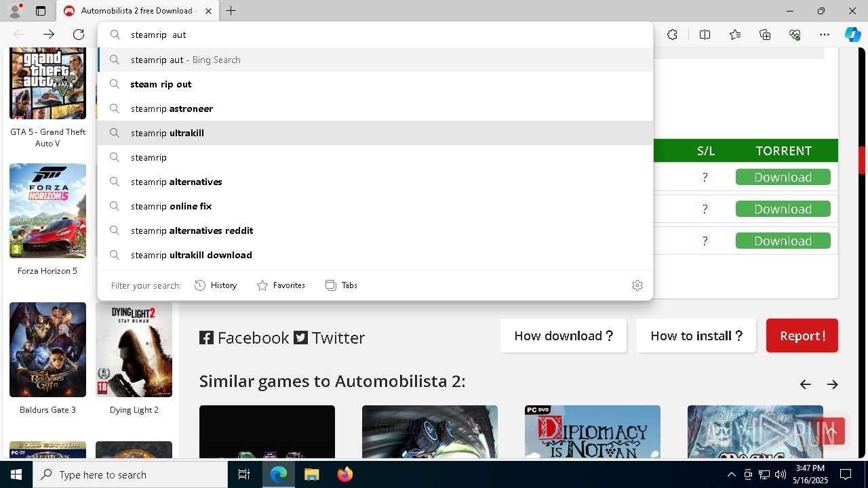
Task: Select 'steamrip alternatives reddit' suggestion
Action: coord(376,230)
